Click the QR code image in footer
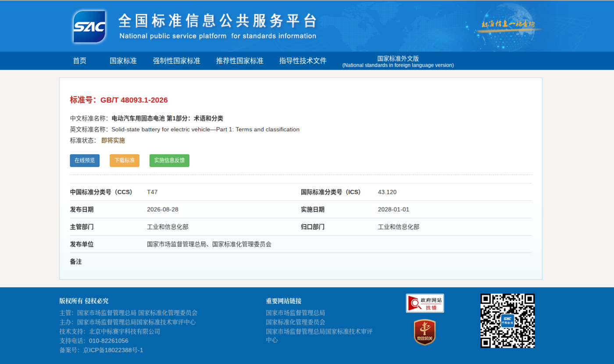 click(507, 321)
